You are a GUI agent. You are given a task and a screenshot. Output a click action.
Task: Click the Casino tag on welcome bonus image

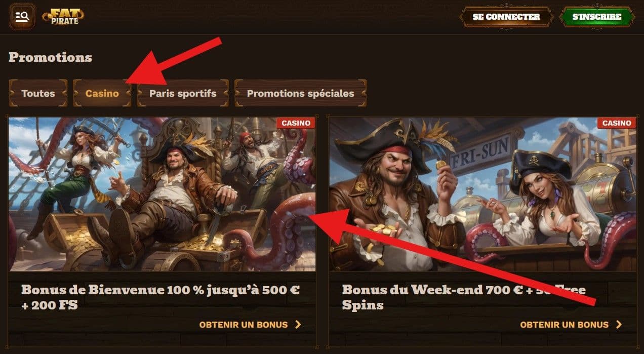pyautogui.click(x=296, y=123)
